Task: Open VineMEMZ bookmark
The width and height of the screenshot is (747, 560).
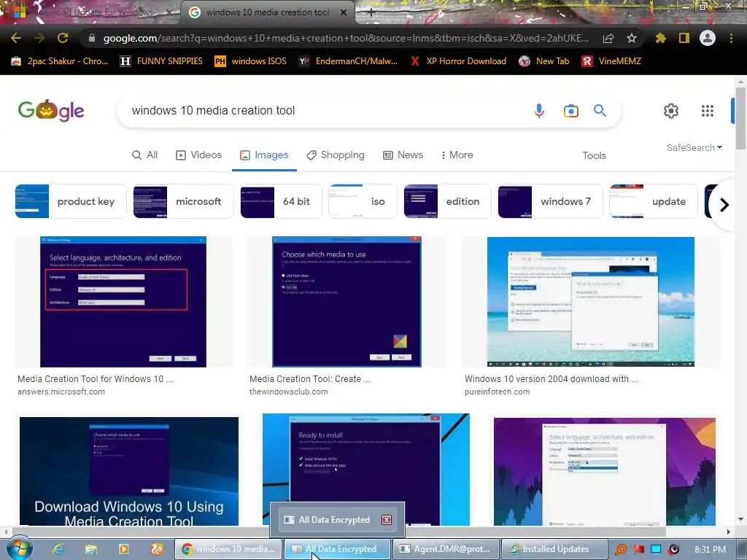Action: point(611,61)
